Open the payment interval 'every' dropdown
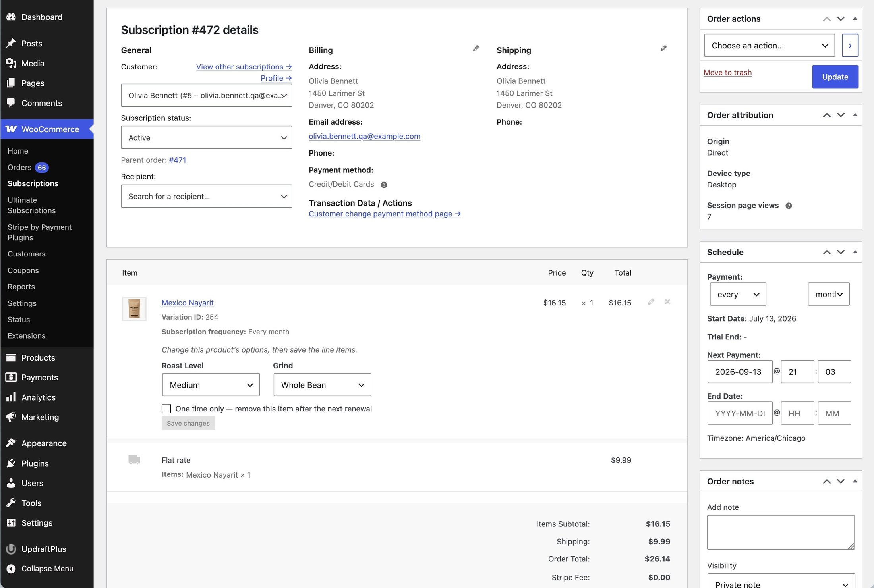The height and width of the screenshot is (588, 874). tap(738, 294)
